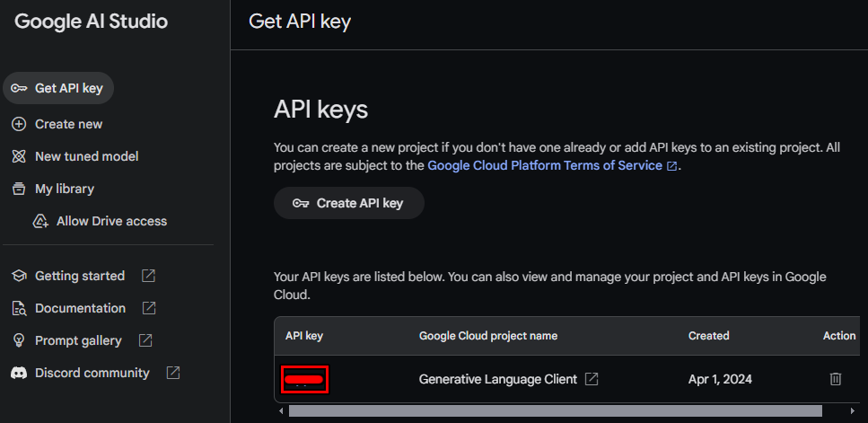Click the Google AI Studio logo title
868x423 pixels.
91,22
